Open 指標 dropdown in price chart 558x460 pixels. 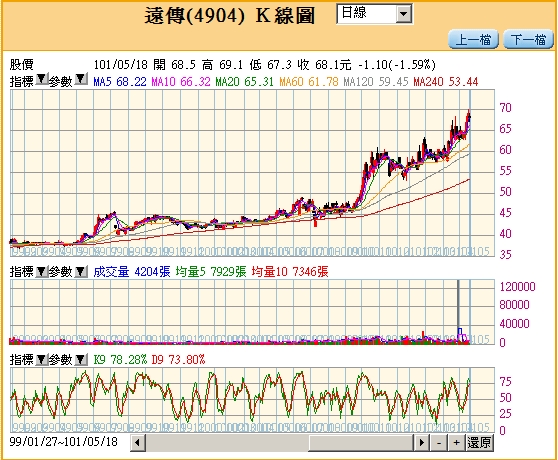pyautogui.click(x=42, y=79)
